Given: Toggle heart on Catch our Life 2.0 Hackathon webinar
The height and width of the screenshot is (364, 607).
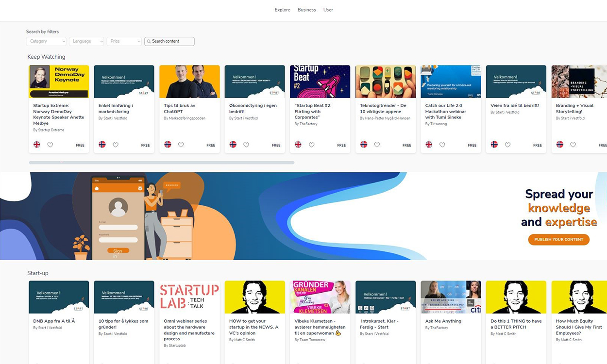Looking at the screenshot, I should point(442,145).
